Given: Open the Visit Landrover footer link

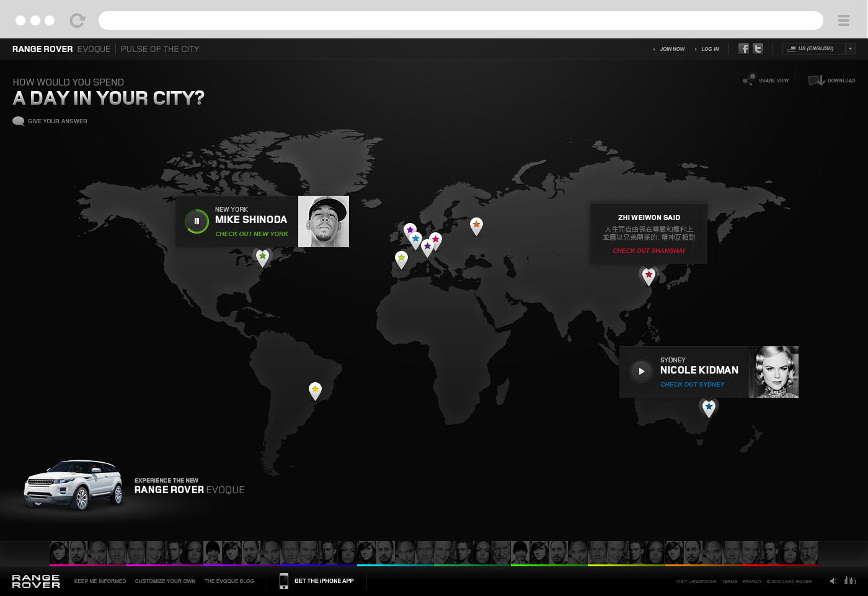Looking at the screenshot, I should click(696, 582).
